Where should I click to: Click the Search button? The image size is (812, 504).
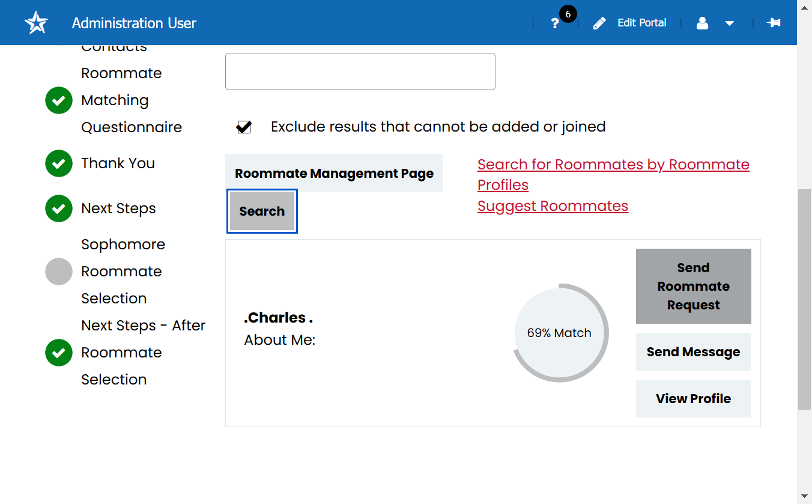pyautogui.click(x=262, y=211)
